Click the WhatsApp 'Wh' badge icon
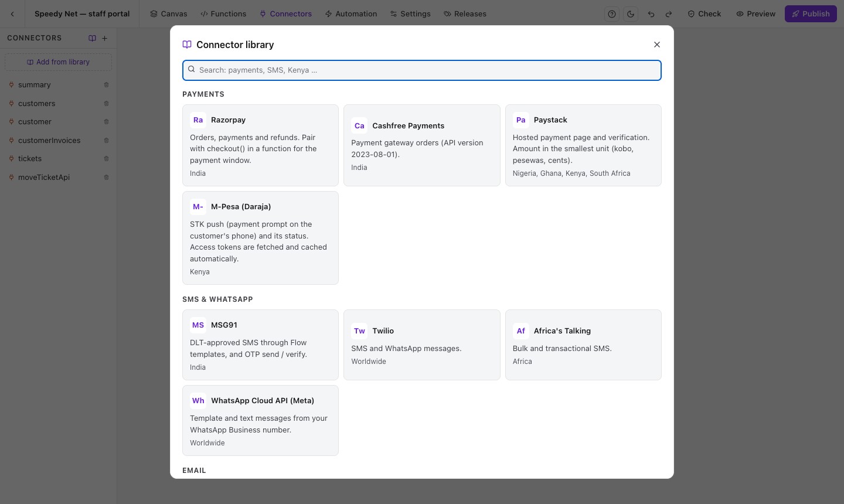The width and height of the screenshot is (844, 504). (x=198, y=401)
